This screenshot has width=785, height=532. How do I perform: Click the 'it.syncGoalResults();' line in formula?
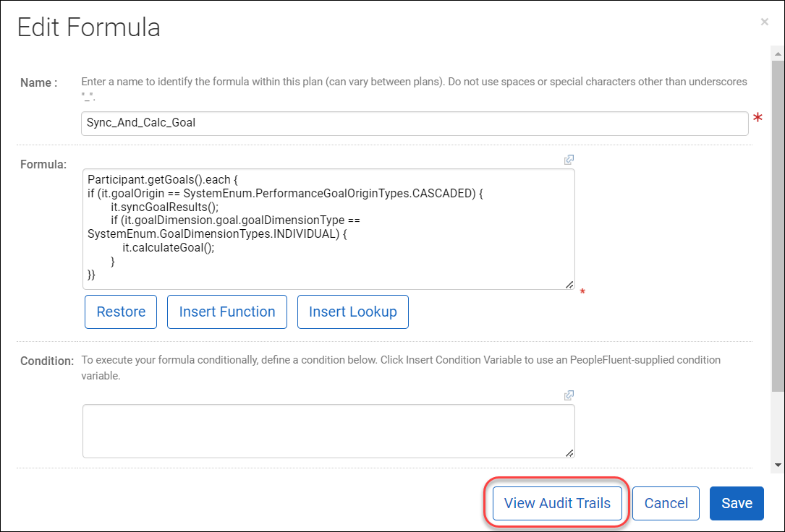165,207
